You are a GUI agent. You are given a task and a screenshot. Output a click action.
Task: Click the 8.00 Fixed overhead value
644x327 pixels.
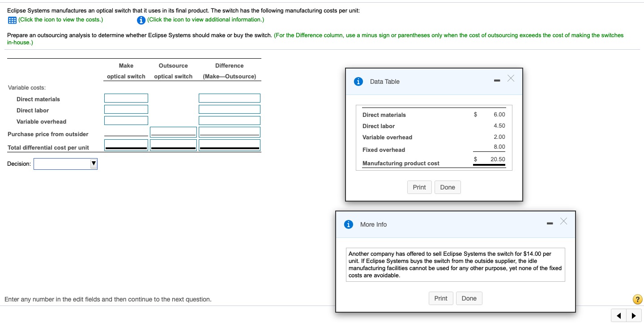(499, 147)
